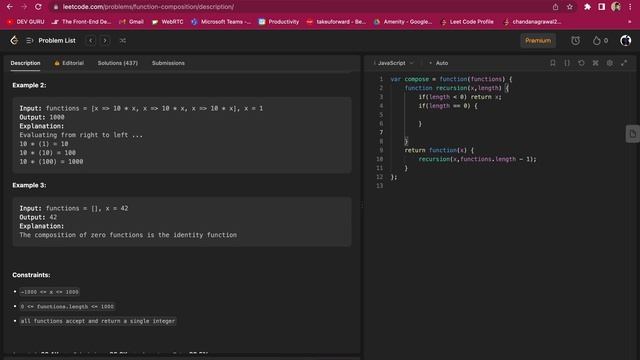Share this page using share icon
This screenshot has width=640, height=360.
[556, 7]
